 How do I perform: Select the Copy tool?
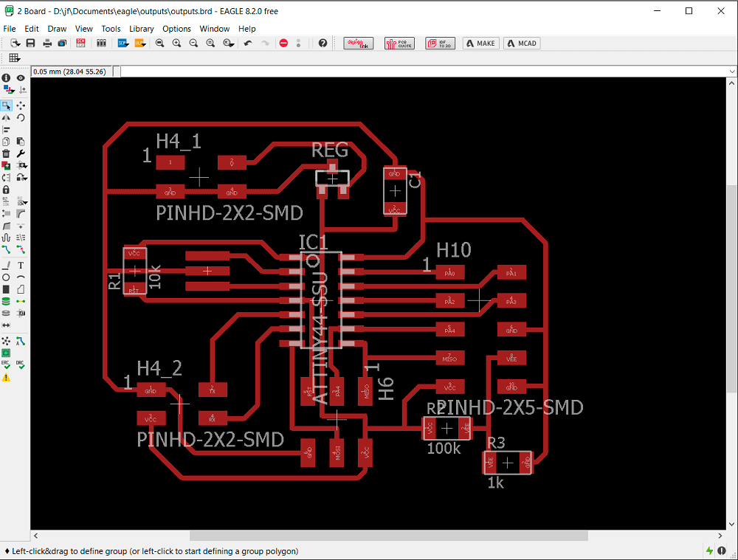click(6, 142)
